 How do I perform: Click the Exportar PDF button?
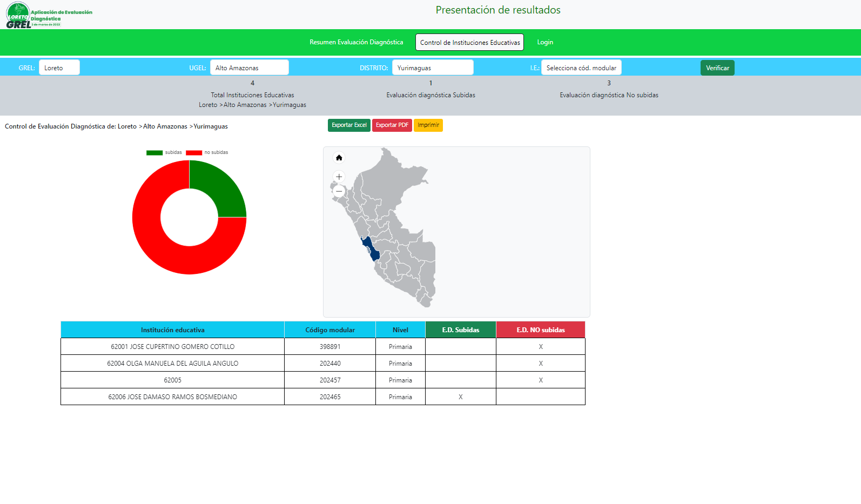click(x=392, y=125)
